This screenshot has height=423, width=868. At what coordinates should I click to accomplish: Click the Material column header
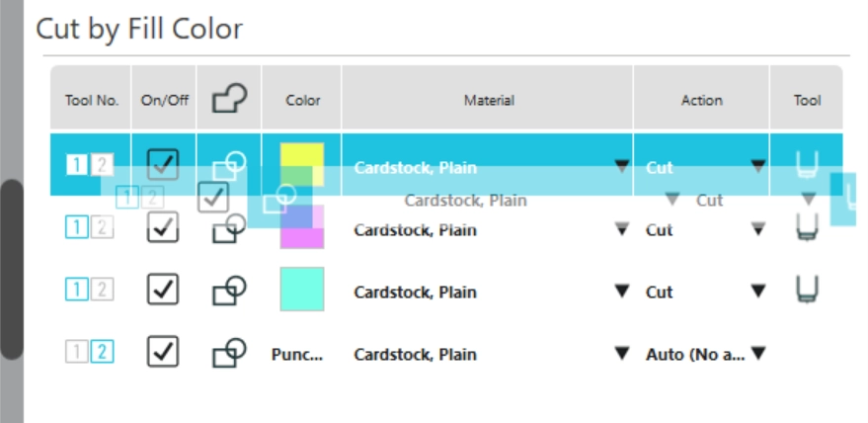click(488, 100)
